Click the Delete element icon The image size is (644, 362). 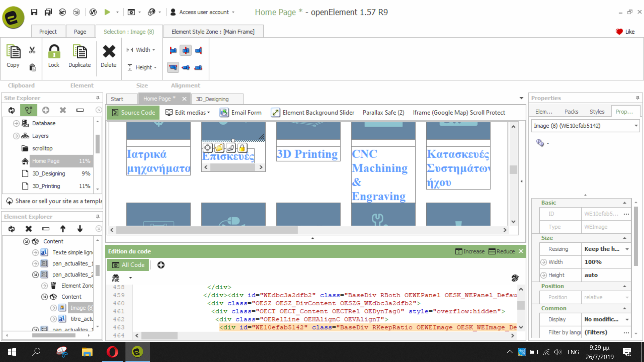109,52
